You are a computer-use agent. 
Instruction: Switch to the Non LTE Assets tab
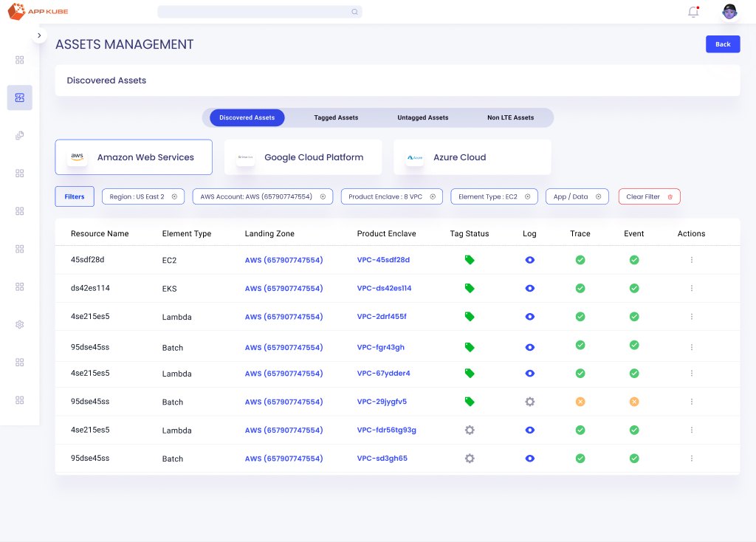click(511, 117)
